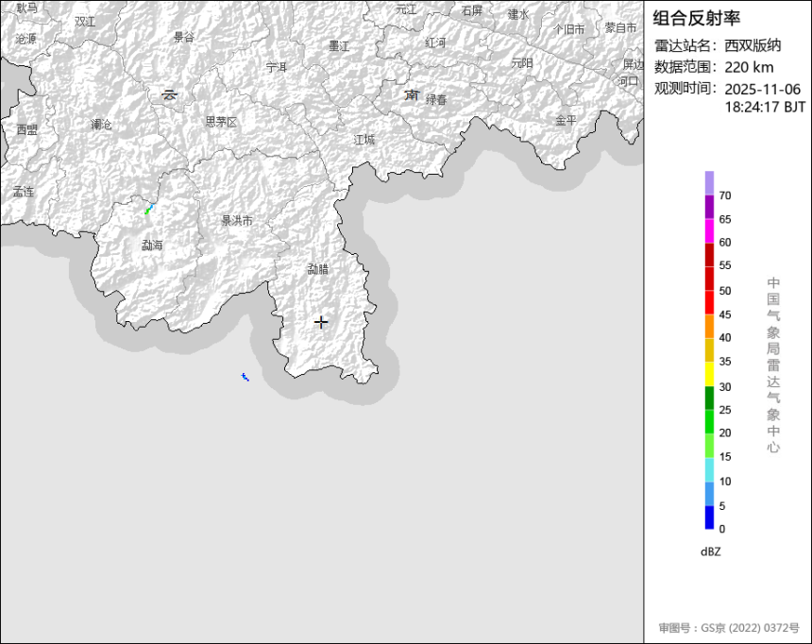Click the 元江 map label
The width and height of the screenshot is (812, 644).
pos(407,9)
